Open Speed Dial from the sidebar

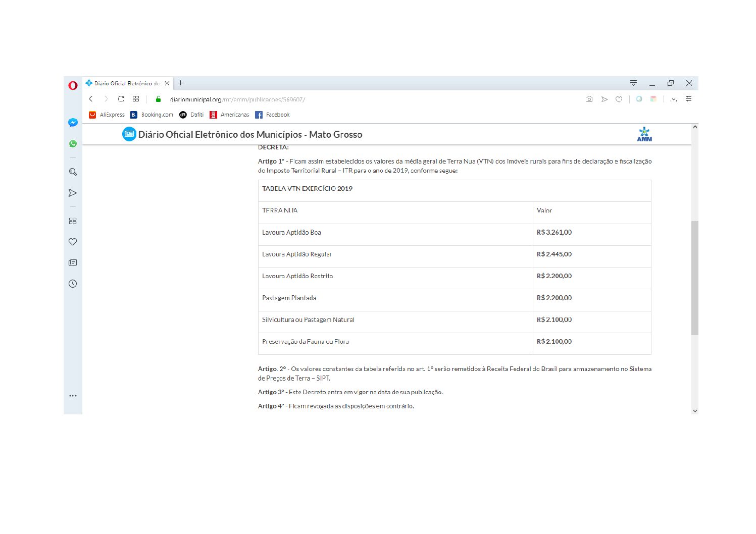73,221
